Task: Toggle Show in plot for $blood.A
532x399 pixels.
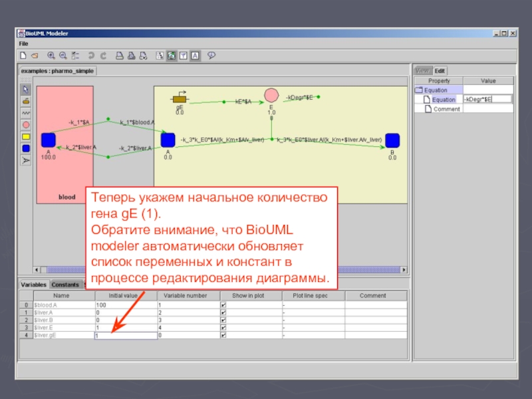Action: click(223, 305)
